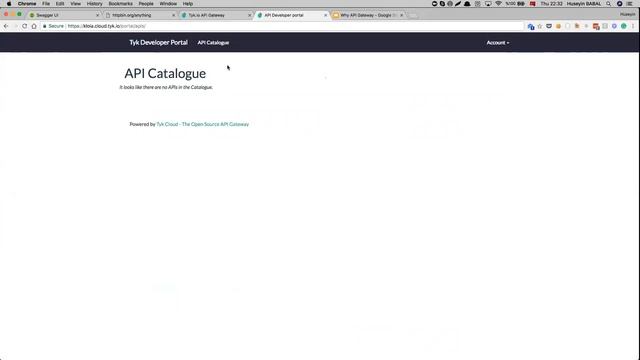Follow the Tyk Cloud Open Source API Gateway link

(202, 124)
